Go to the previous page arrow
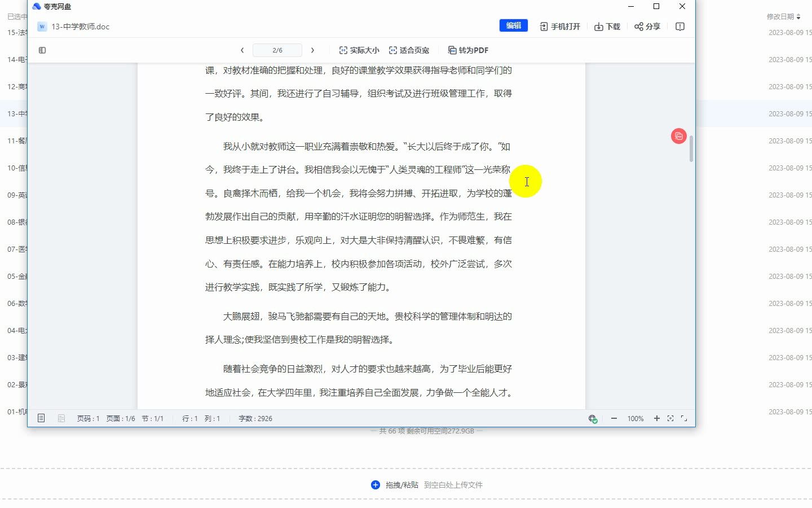 (x=242, y=50)
